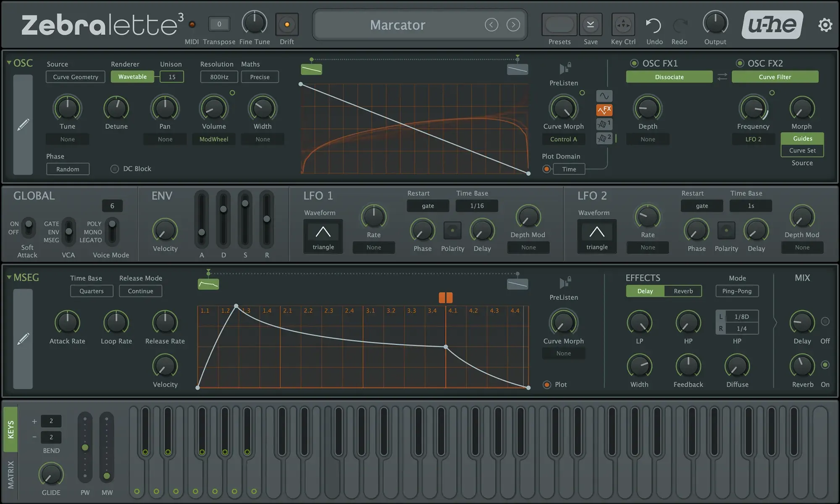Click the Redo arrow icon
Screen dimensions: 840x504
tap(680, 26)
